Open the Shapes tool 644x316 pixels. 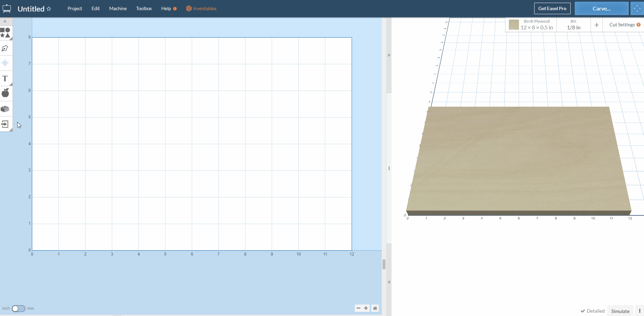coord(5,33)
